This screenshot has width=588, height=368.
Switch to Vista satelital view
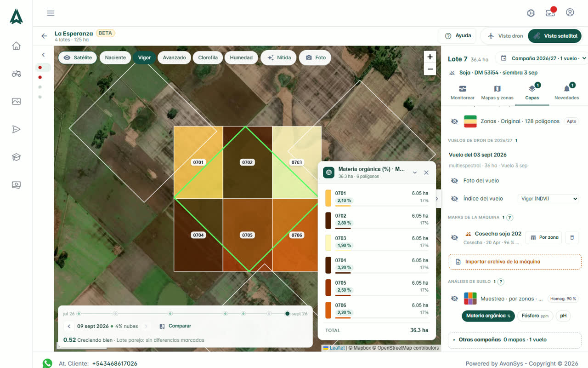point(555,36)
